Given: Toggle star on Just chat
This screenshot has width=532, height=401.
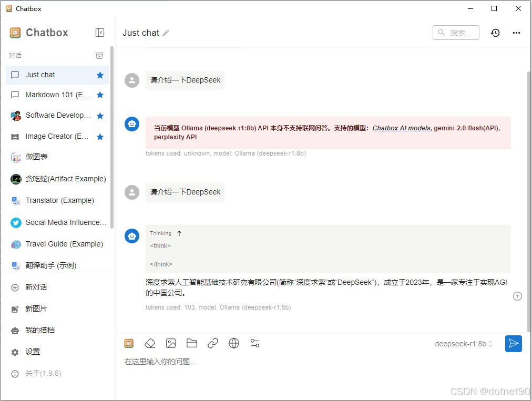Looking at the screenshot, I should 100,75.
